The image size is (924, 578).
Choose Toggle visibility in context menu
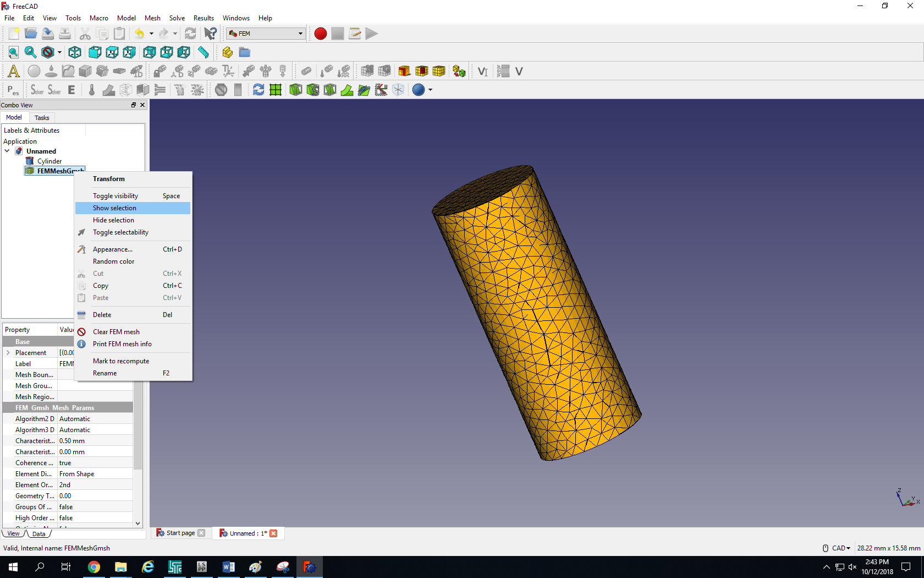[x=116, y=196]
